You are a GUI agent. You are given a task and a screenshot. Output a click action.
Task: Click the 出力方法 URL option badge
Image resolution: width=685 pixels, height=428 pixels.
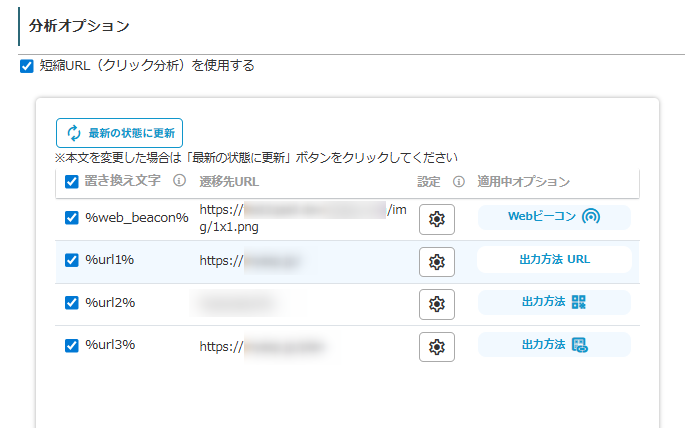[x=554, y=260]
